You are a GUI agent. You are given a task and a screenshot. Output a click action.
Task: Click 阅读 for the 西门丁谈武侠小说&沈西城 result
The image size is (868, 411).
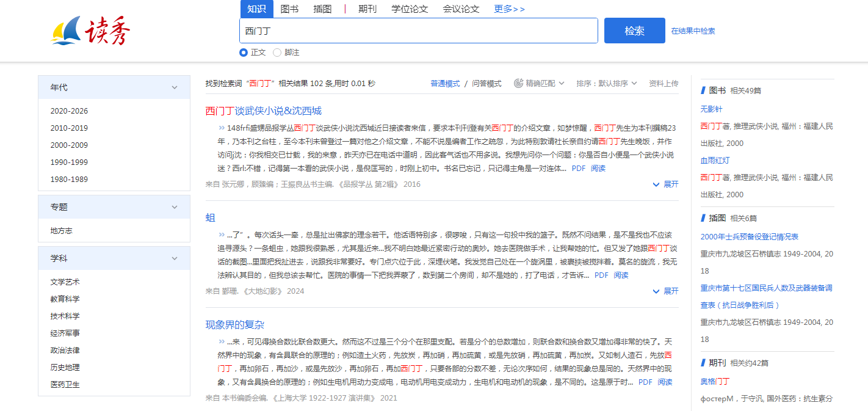click(x=598, y=169)
